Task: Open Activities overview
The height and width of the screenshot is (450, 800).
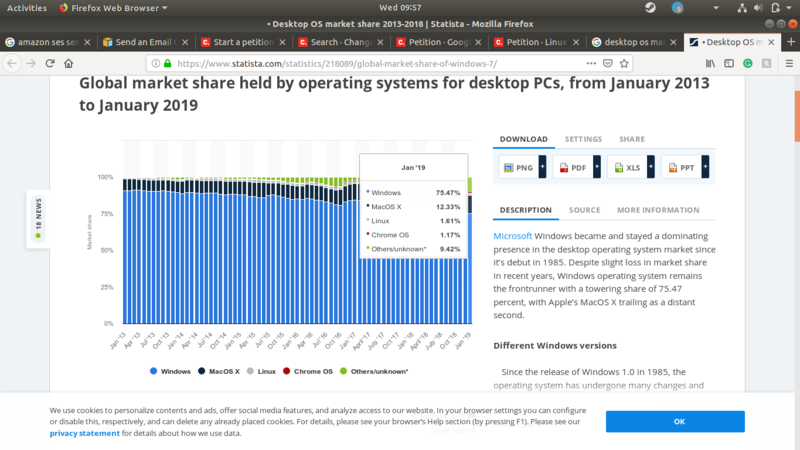Action: [x=27, y=8]
